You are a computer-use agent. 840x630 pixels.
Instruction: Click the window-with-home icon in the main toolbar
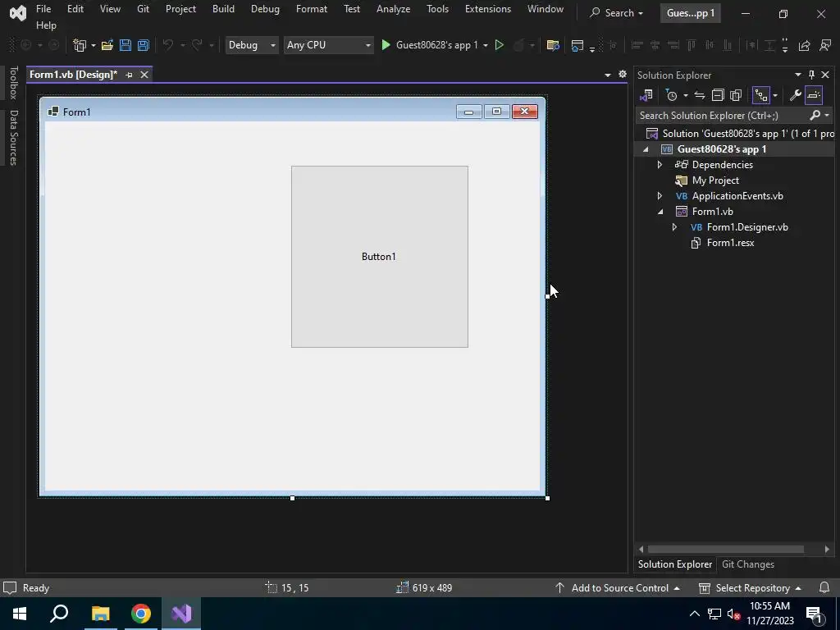click(577, 46)
